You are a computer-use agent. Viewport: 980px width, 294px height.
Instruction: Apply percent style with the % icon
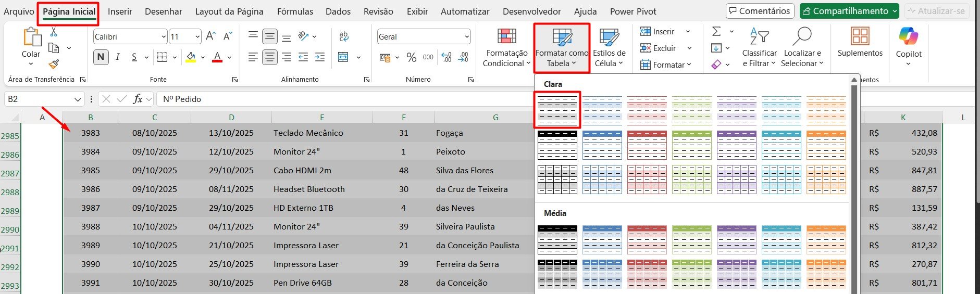pyautogui.click(x=412, y=57)
